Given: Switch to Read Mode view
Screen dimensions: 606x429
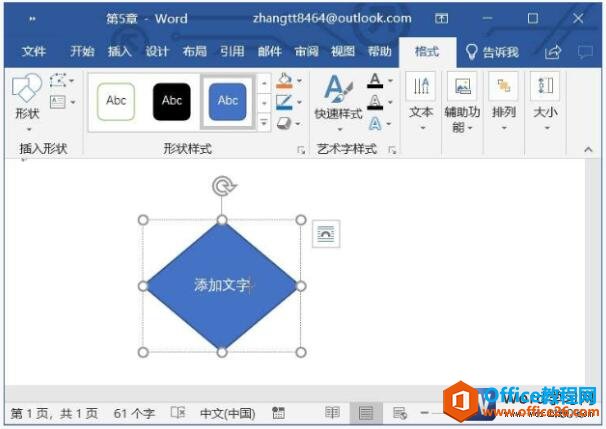Looking at the screenshot, I should click(332, 413).
